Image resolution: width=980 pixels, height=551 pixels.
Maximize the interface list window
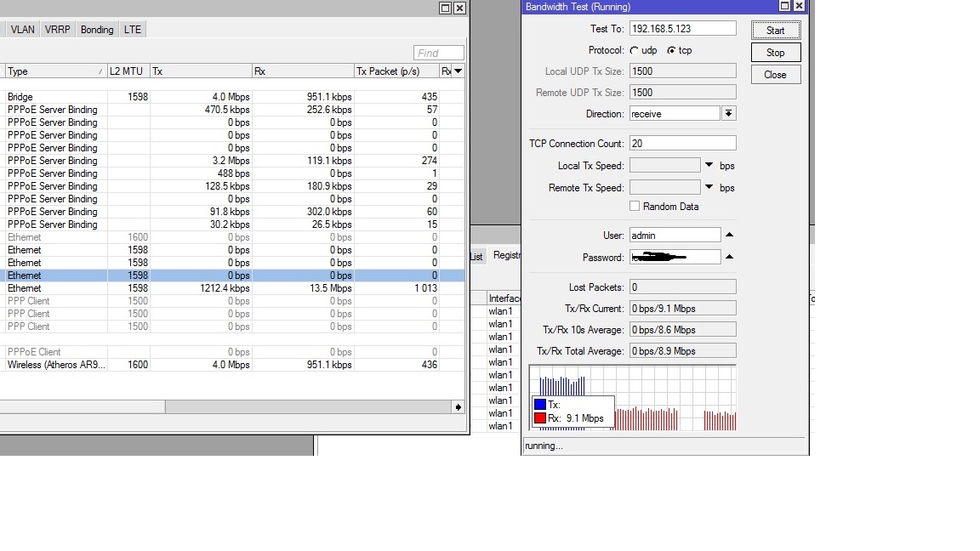445,8
